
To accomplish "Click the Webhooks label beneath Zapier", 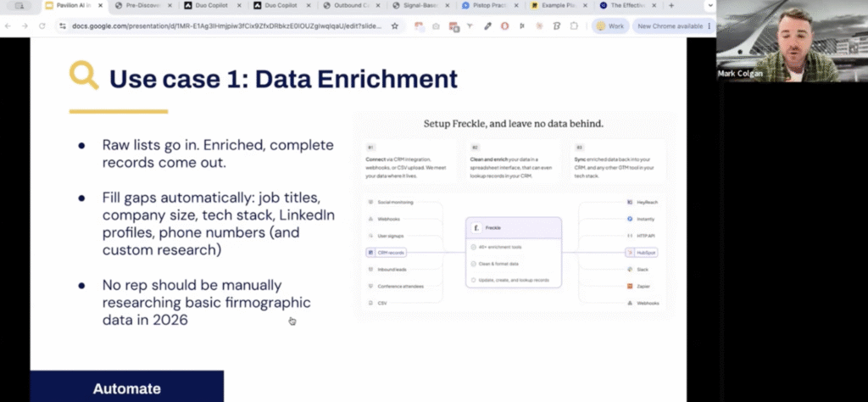I will [x=648, y=303].
